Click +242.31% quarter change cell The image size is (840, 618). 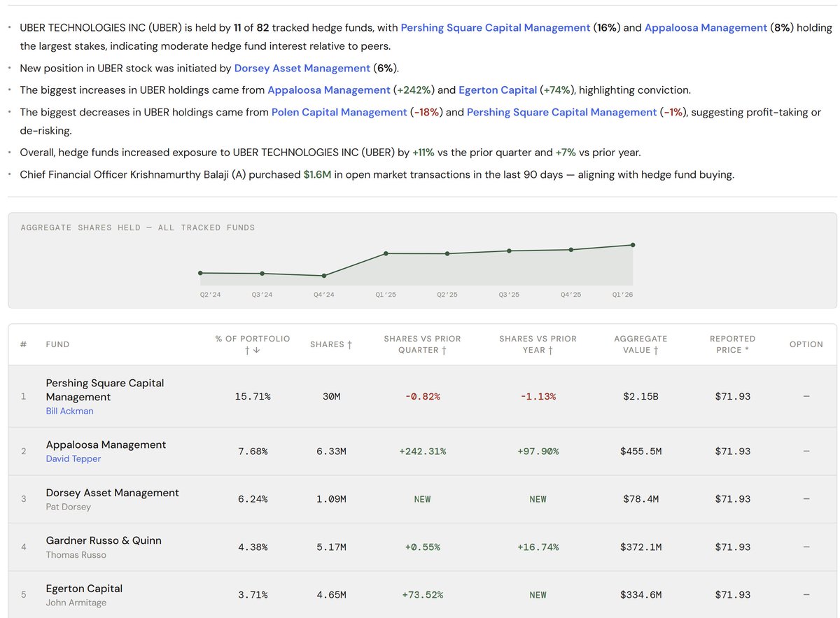(x=422, y=451)
